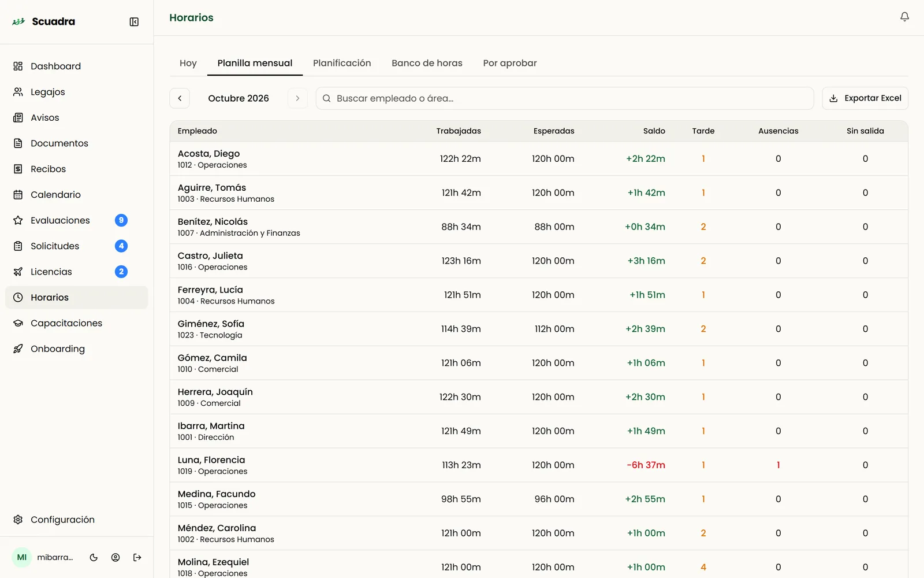
Task: Switch to the Hoy tab
Action: pyautogui.click(x=188, y=63)
